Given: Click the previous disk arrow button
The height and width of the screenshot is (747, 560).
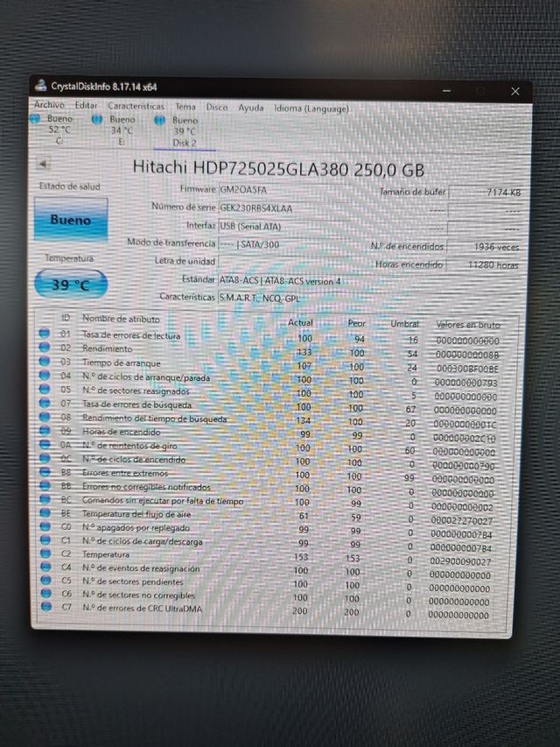Looking at the screenshot, I should click(x=44, y=164).
